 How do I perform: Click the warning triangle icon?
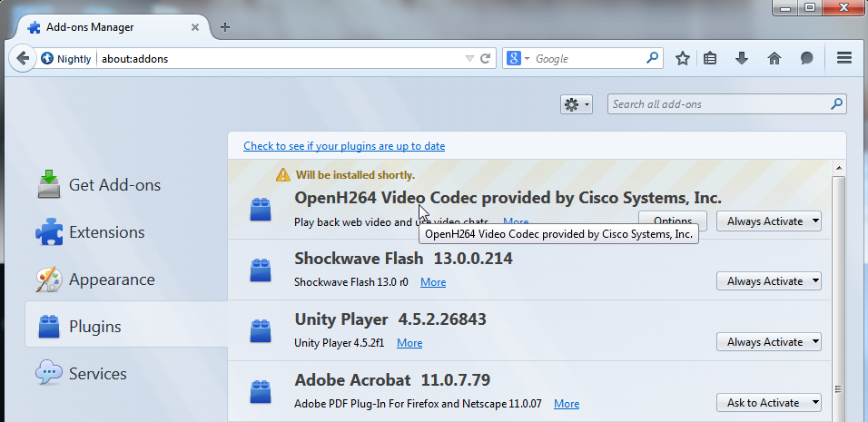[283, 175]
